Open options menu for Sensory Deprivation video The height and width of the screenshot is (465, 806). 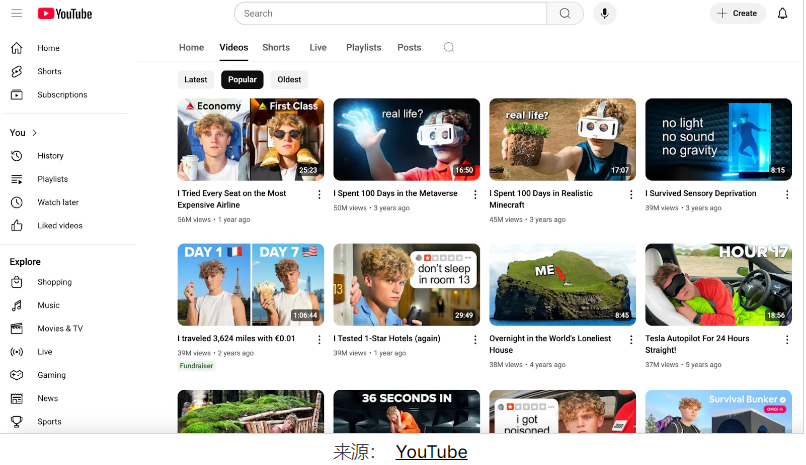(788, 194)
